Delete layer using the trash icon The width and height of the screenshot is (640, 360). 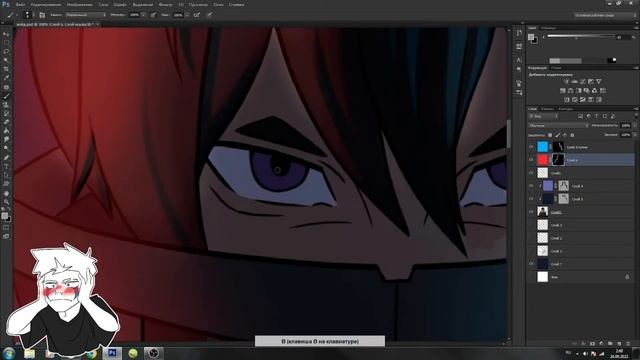pyautogui.click(x=628, y=344)
